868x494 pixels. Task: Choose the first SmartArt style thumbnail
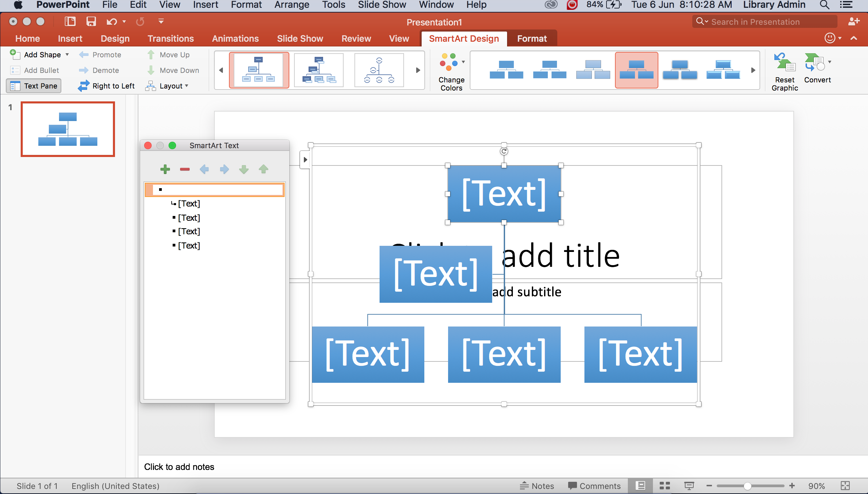pyautogui.click(x=506, y=70)
